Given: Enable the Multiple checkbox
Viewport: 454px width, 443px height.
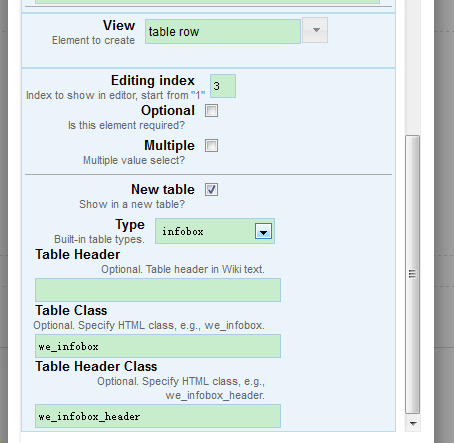Looking at the screenshot, I should 211,146.
